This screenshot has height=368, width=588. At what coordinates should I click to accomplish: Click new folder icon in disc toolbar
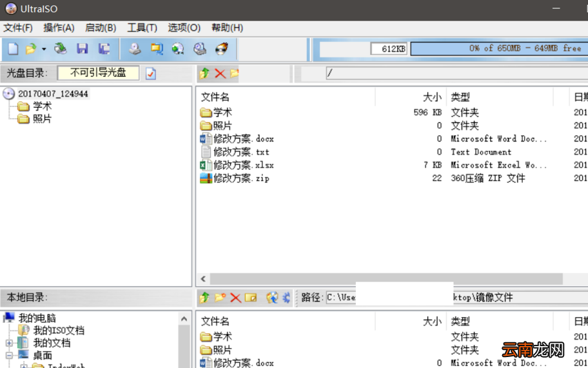pyautogui.click(x=235, y=73)
